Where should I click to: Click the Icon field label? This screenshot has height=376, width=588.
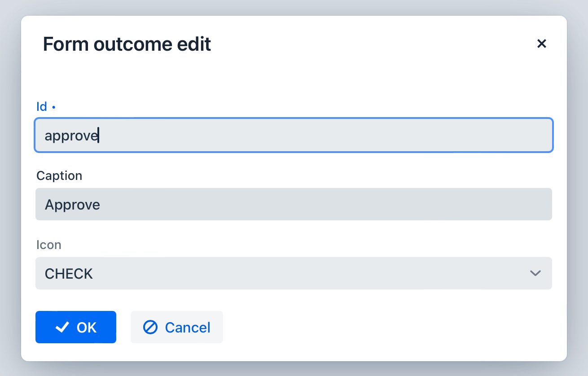(48, 245)
